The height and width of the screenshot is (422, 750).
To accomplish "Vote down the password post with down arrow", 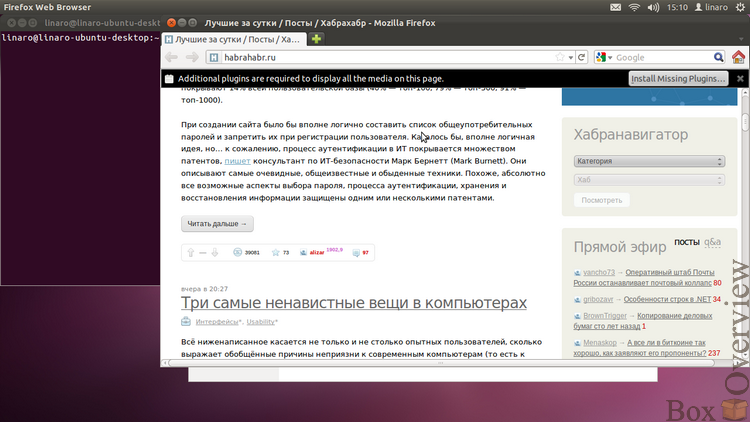I will click(x=215, y=253).
